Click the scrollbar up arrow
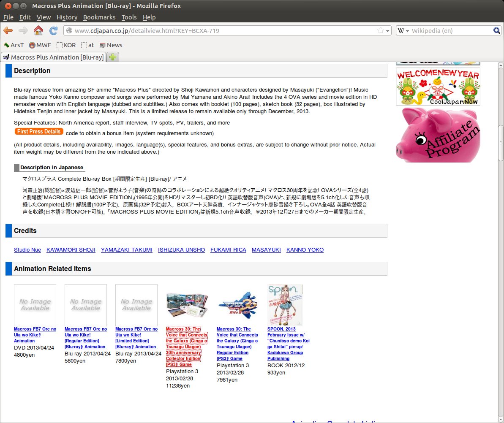504x423 pixels. [501, 65]
